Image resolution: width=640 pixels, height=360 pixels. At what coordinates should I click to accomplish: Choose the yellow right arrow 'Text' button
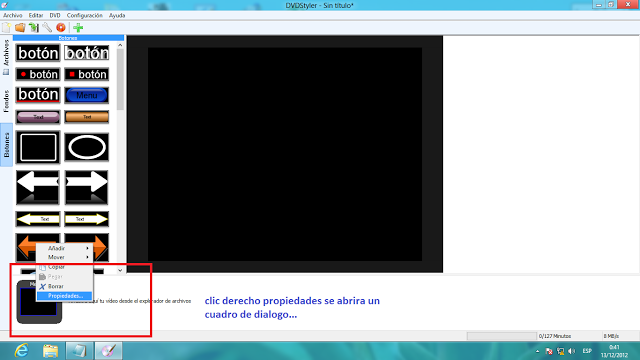[87, 219]
